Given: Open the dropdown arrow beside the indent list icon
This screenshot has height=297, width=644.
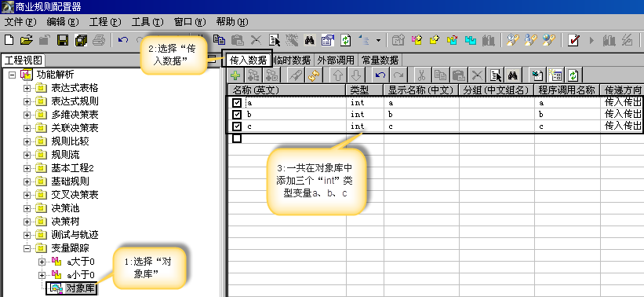Looking at the screenshot, I should click(x=378, y=40).
